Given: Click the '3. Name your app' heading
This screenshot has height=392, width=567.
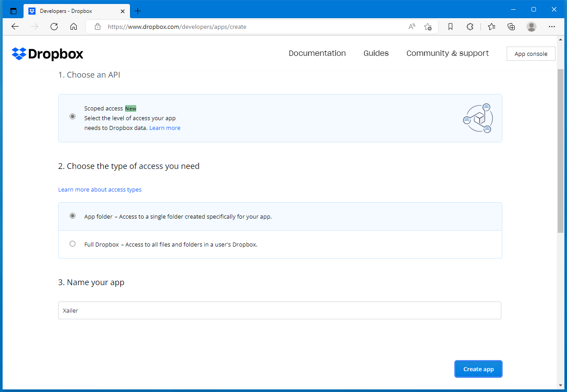Looking at the screenshot, I should (91, 282).
